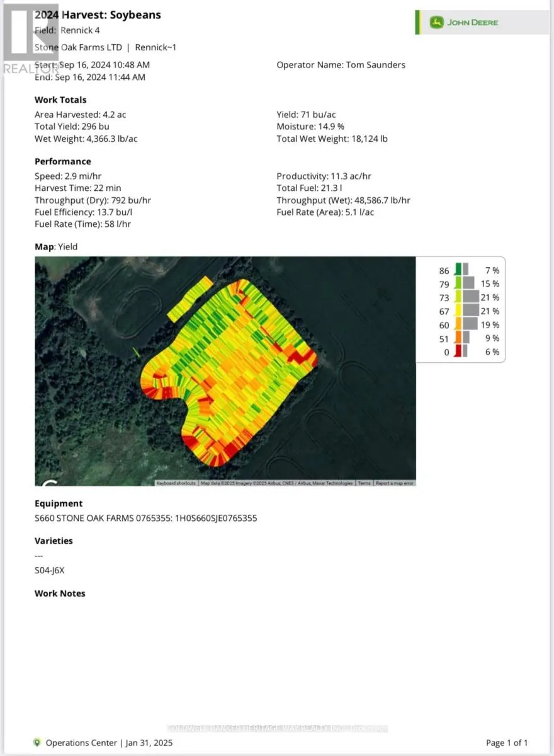Screen dimensions: 554x756
Task: Click Report a map error link
Action: pyautogui.click(x=395, y=483)
